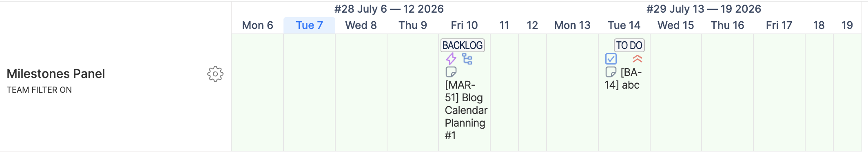The image size is (868, 156).
Task: Click the TEAM FILTER ON label
Action: tap(39, 90)
